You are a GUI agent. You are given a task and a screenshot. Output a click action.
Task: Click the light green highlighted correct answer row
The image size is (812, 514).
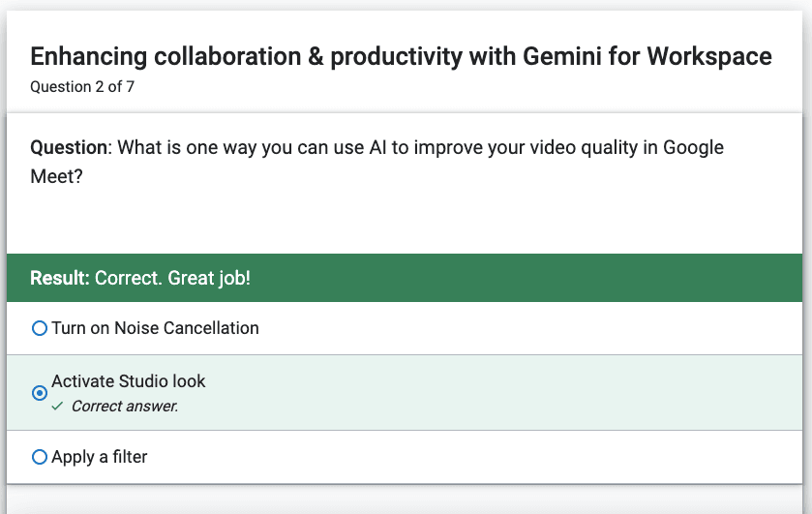405,393
